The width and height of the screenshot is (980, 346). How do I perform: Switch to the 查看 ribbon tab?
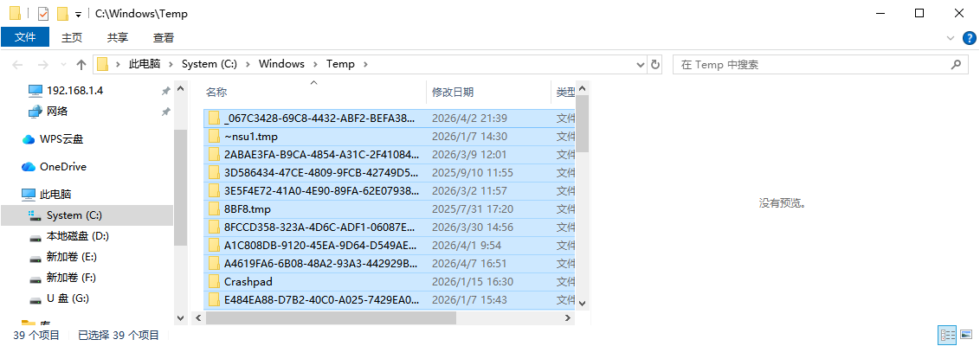click(164, 37)
